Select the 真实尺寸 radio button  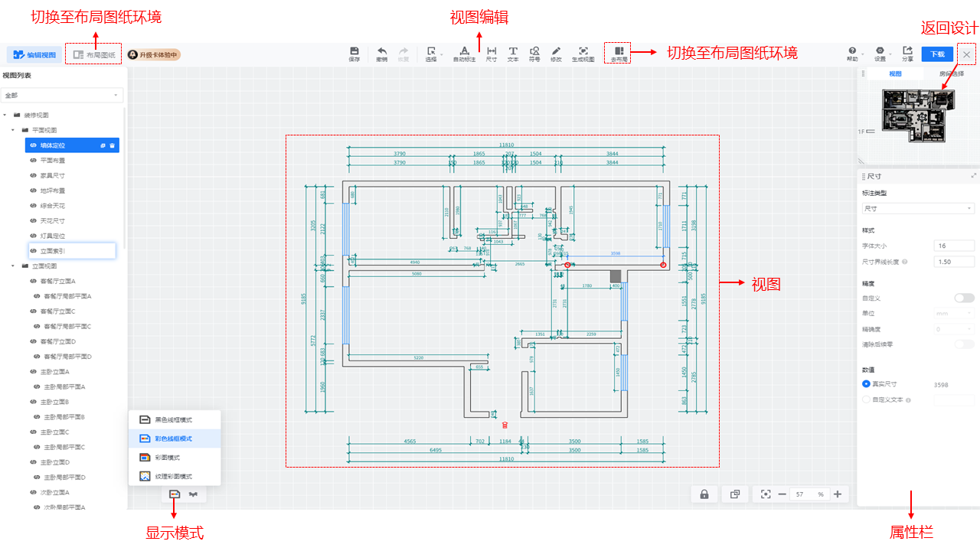[866, 384]
